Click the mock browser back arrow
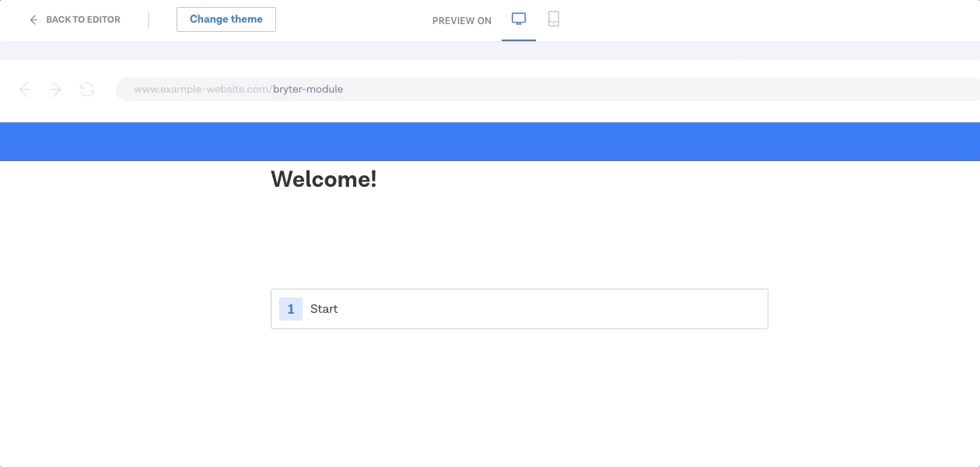 click(25, 90)
